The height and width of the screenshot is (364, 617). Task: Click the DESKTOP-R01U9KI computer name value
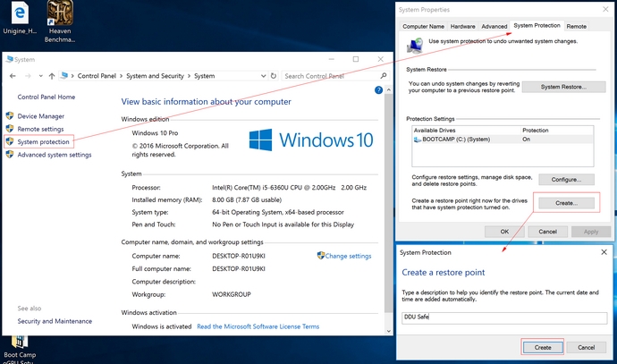click(x=239, y=256)
